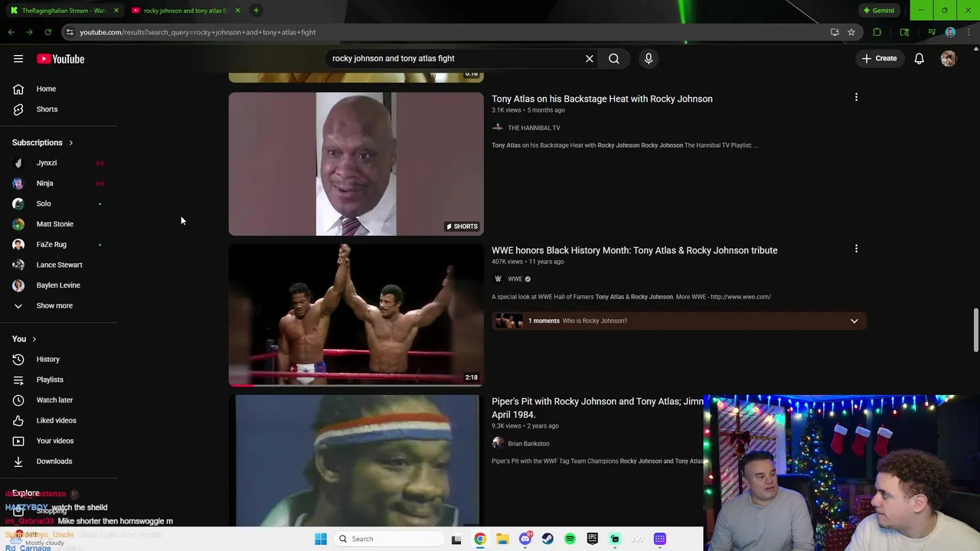Open Steam from the taskbar
The width and height of the screenshot is (980, 551).
point(547,539)
